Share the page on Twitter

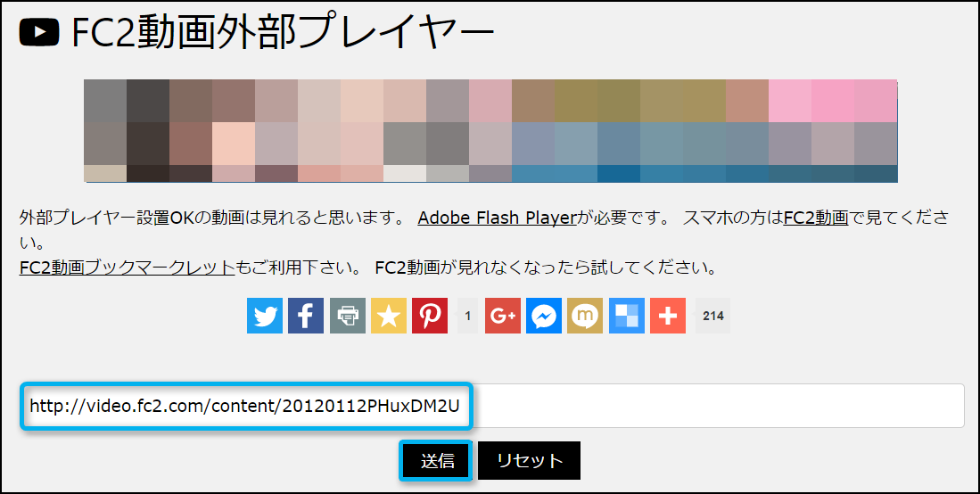click(x=264, y=316)
